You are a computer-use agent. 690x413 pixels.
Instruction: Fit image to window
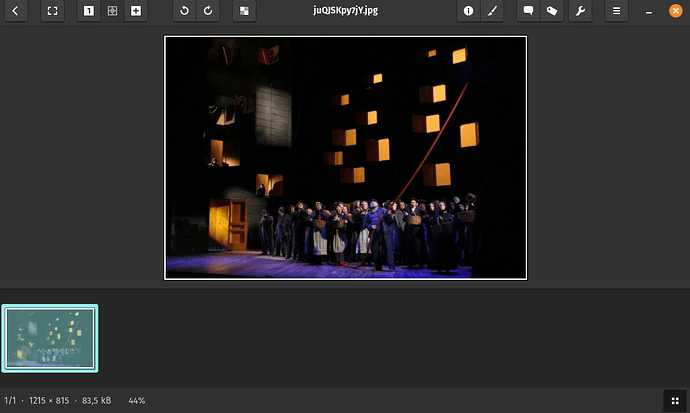coord(112,11)
